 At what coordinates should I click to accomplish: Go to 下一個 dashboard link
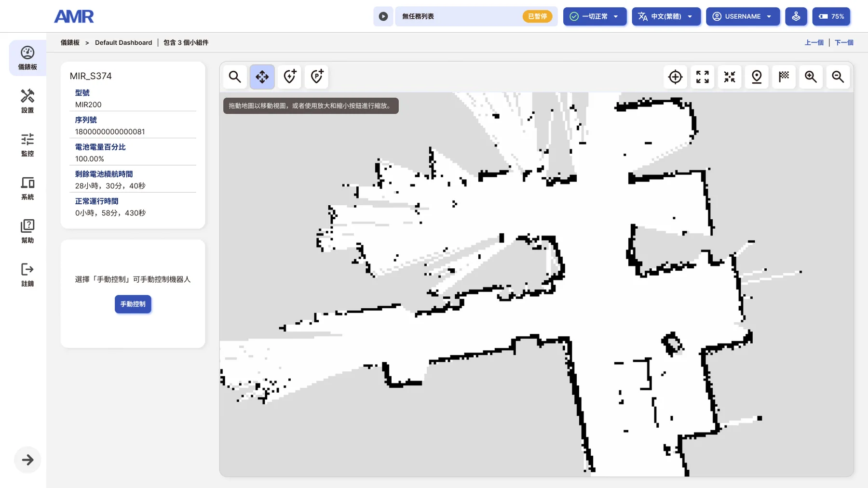pyautogui.click(x=844, y=42)
